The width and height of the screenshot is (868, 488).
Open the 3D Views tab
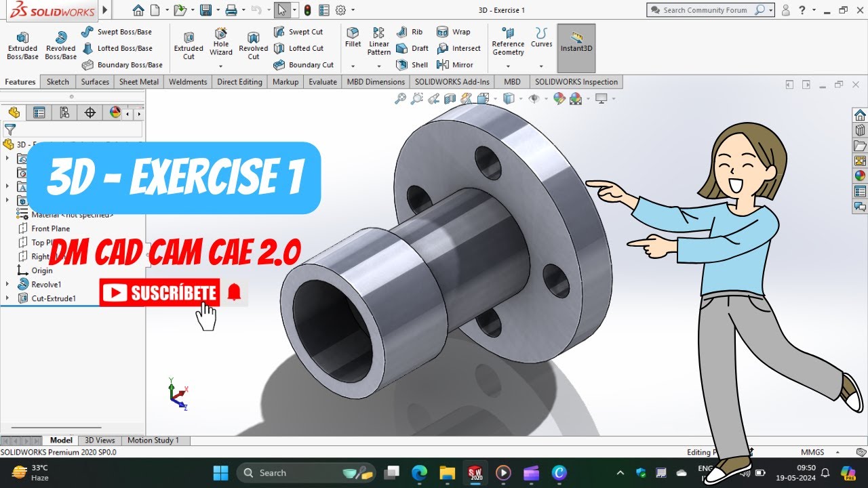(x=100, y=441)
